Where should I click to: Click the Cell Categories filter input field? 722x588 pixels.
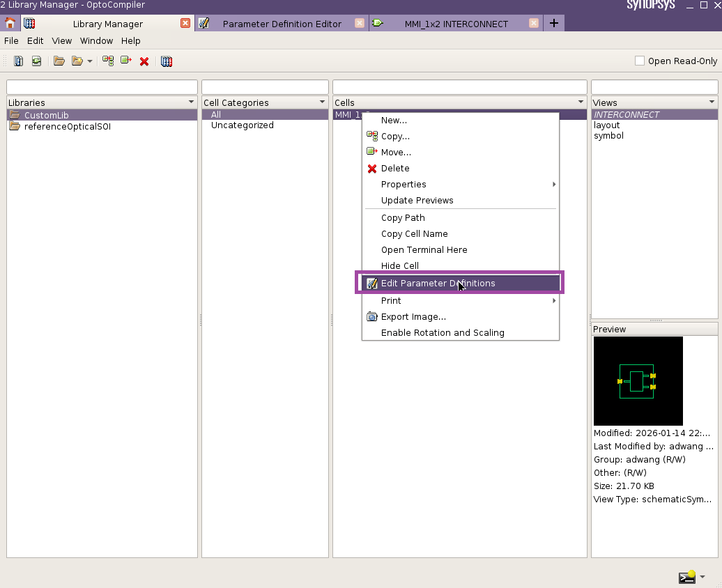pyautogui.click(x=266, y=87)
